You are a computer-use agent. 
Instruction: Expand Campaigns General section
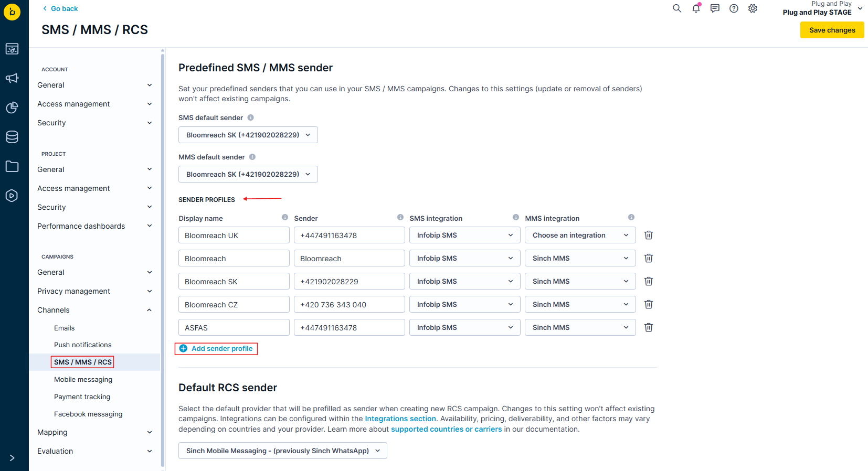[x=94, y=272]
